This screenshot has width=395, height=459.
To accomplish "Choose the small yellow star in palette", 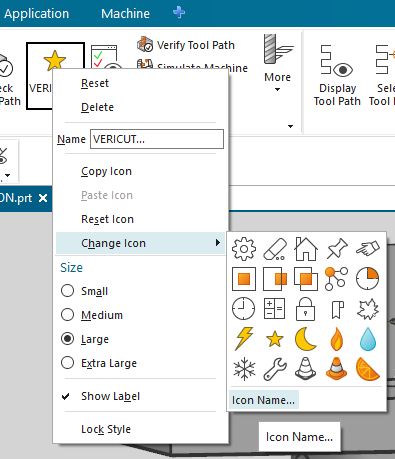I will click(x=275, y=339).
